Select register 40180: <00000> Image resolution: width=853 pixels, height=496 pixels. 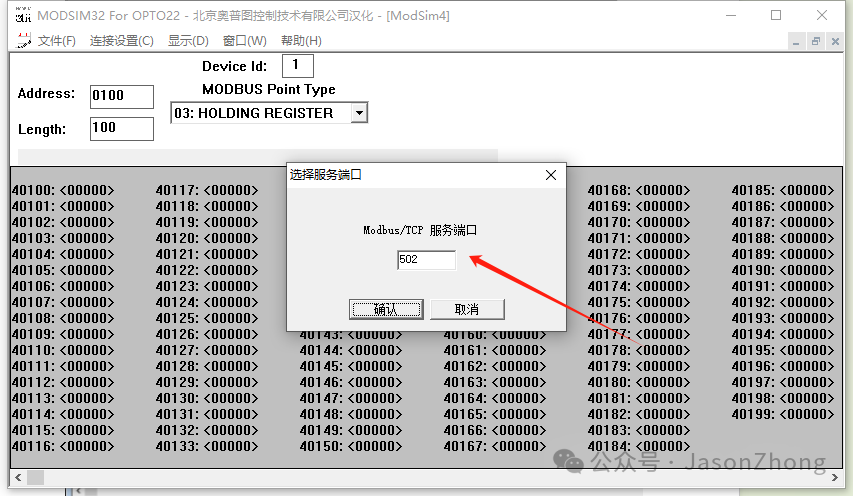(639, 382)
